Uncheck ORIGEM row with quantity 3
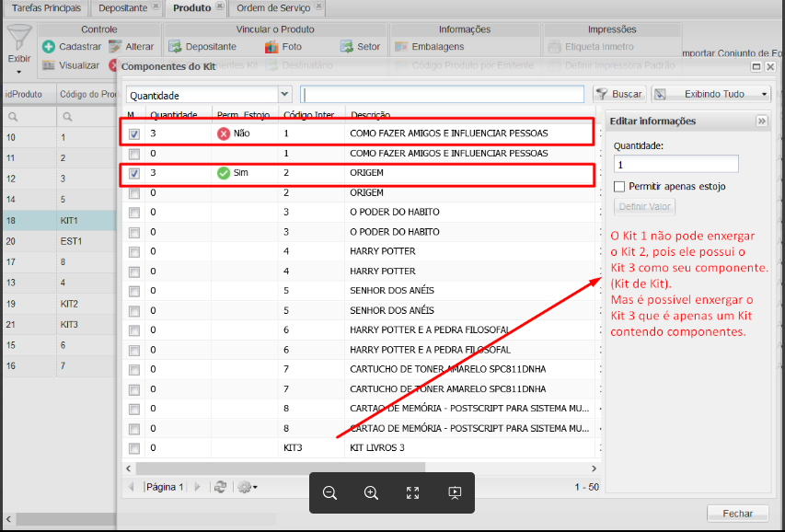Viewport: 785px width, 532px height. pos(134,173)
